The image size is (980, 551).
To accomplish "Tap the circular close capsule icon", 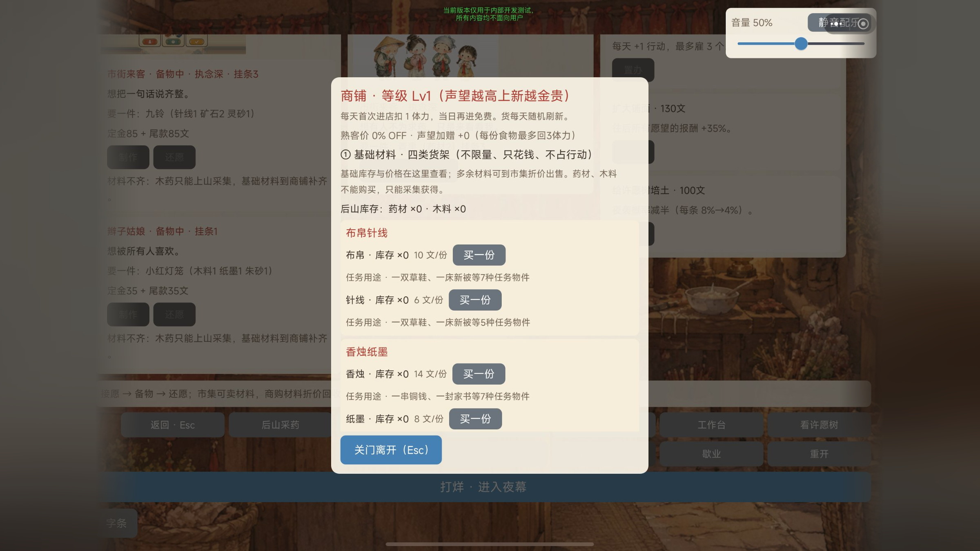I will point(863,24).
